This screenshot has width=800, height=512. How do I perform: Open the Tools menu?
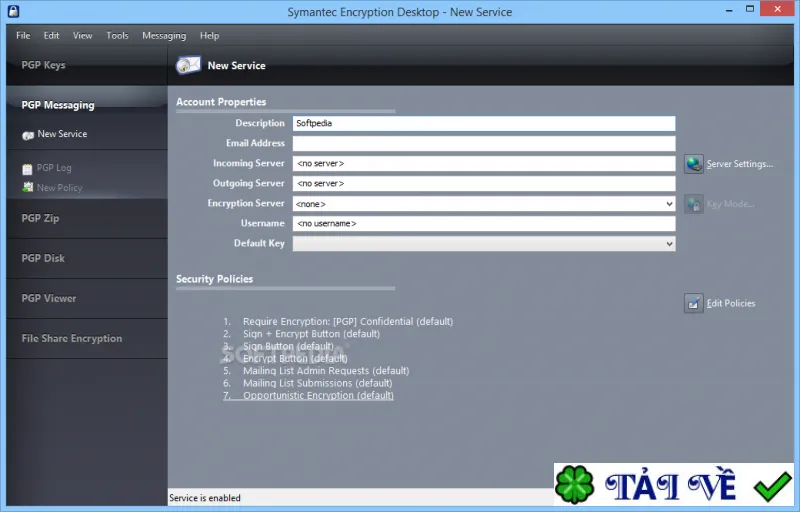117,36
